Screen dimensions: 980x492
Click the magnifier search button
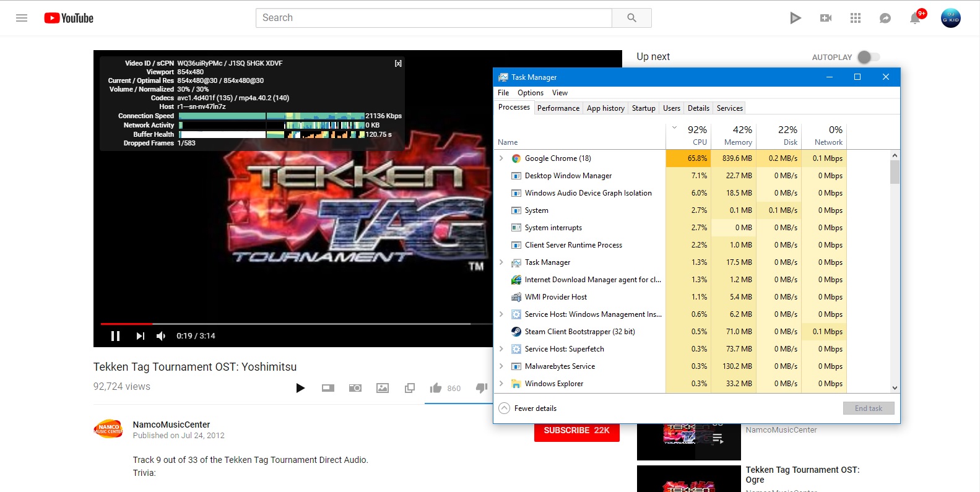631,18
